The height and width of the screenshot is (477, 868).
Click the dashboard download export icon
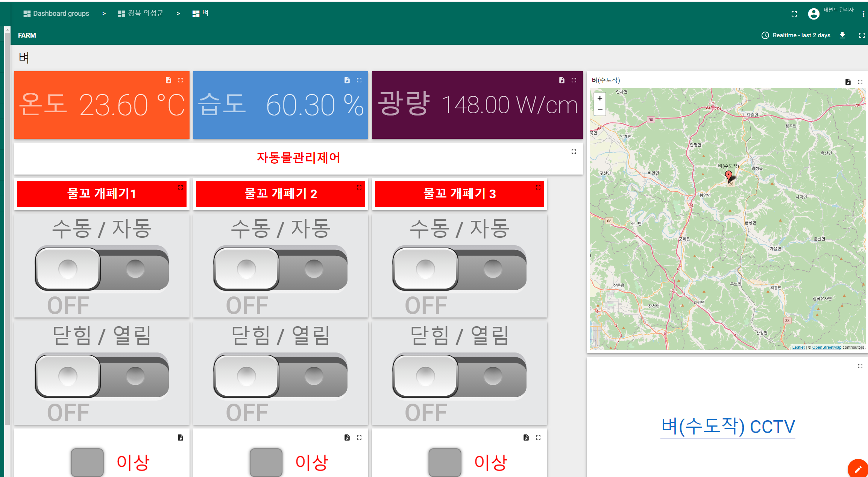pos(842,35)
